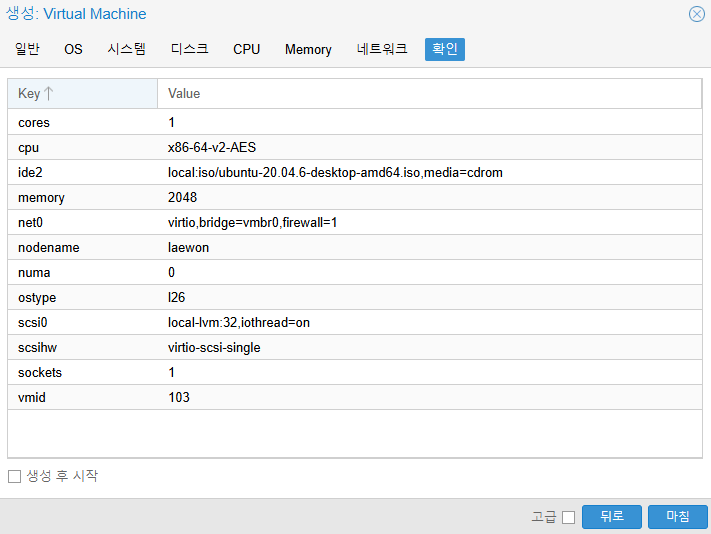Select the cpu key cell
The image size is (711, 534).
(x=83, y=147)
